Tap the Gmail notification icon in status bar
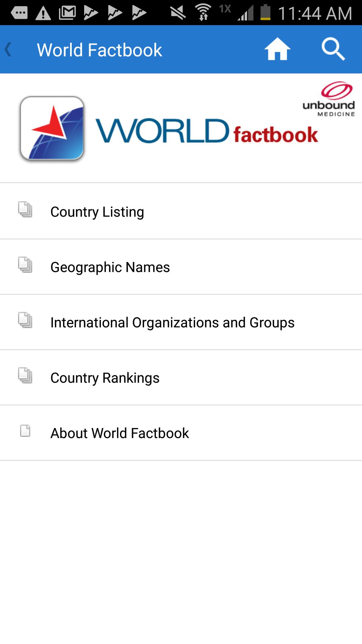The width and height of the screenshot is (362, 644). click(67, 13)
